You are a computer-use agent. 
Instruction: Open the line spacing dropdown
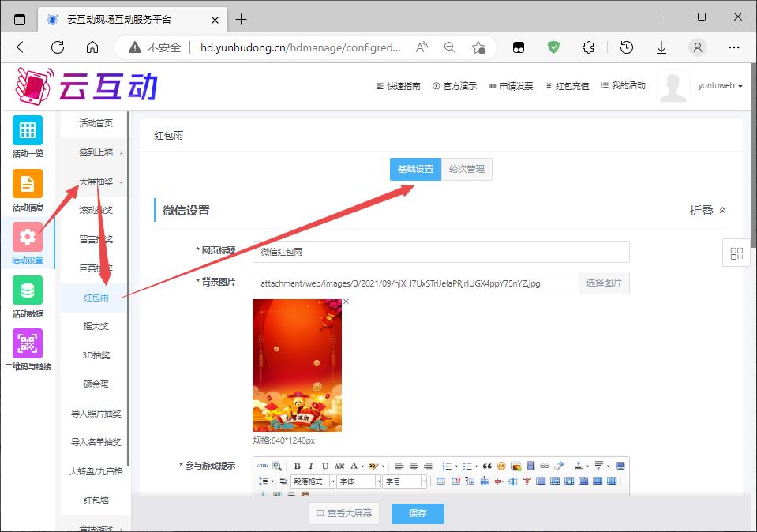coord(272,481)
